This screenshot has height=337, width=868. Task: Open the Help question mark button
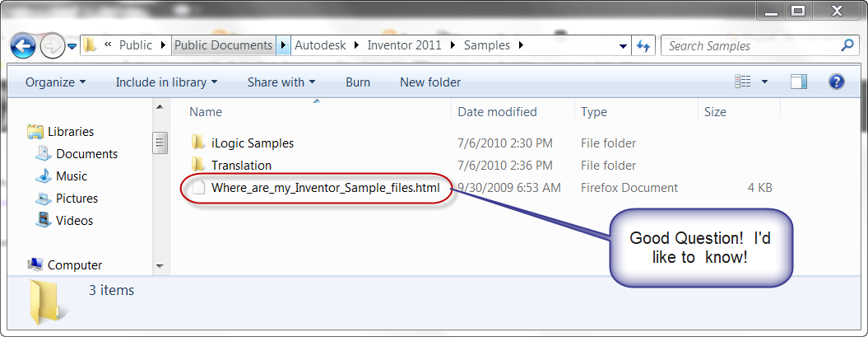(837, 82)
